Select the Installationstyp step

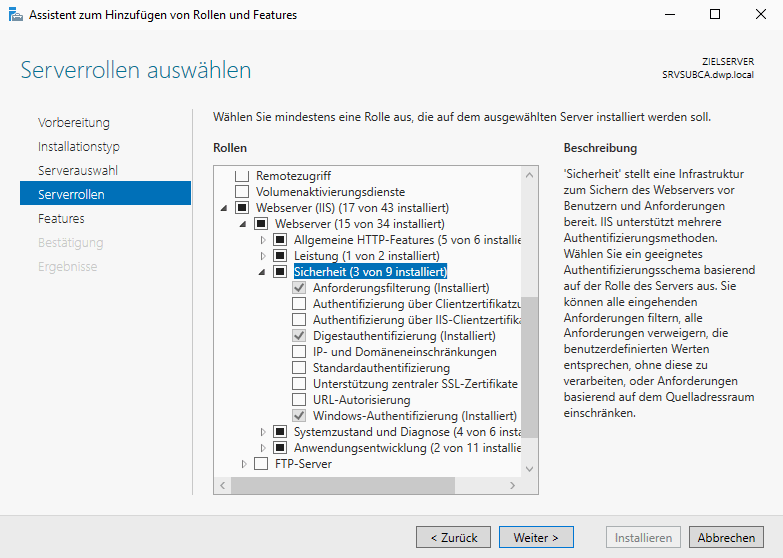click(x=78, y=146)
